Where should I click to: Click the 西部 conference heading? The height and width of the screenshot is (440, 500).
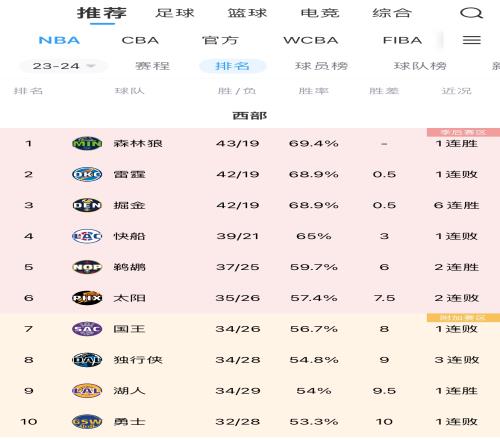250,116
